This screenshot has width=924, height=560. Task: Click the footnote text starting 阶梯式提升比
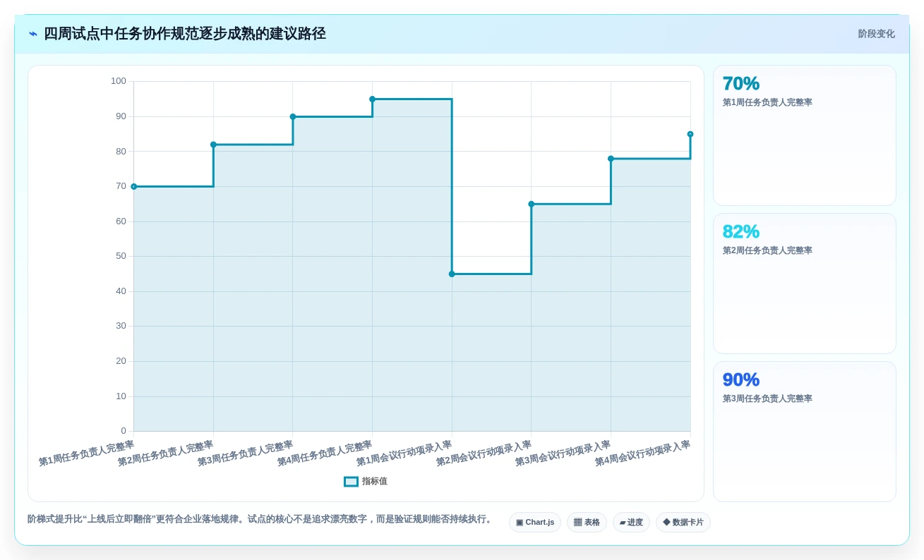(260, 519)
